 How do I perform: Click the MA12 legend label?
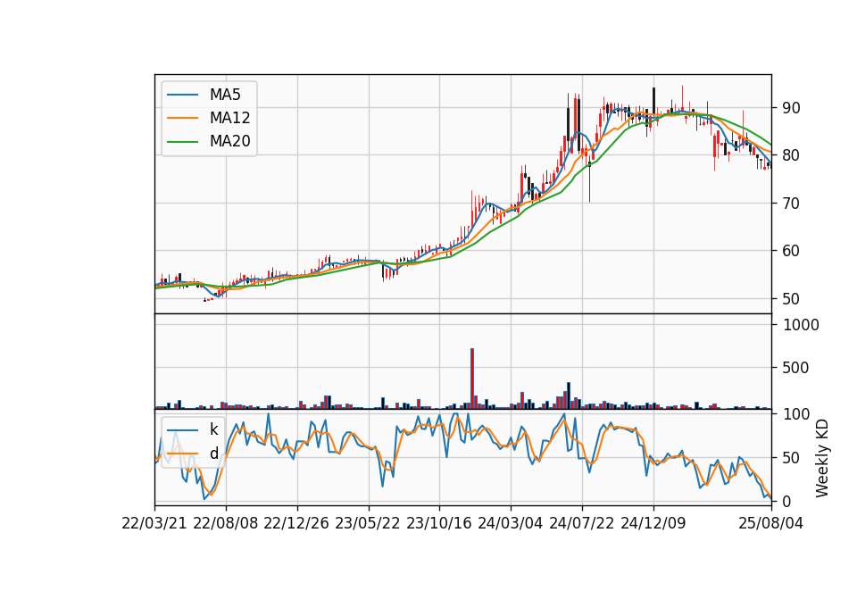(230, 118)
